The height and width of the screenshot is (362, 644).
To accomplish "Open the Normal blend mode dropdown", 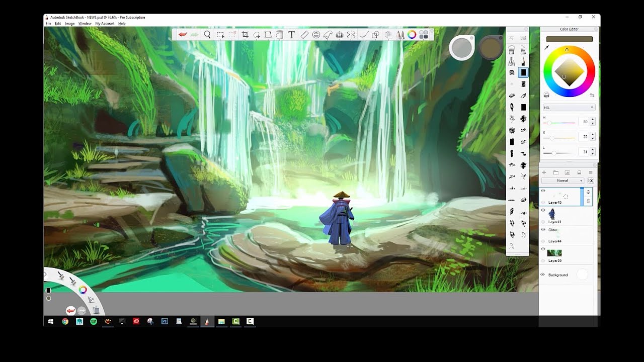I will click(x=562, y=180).
